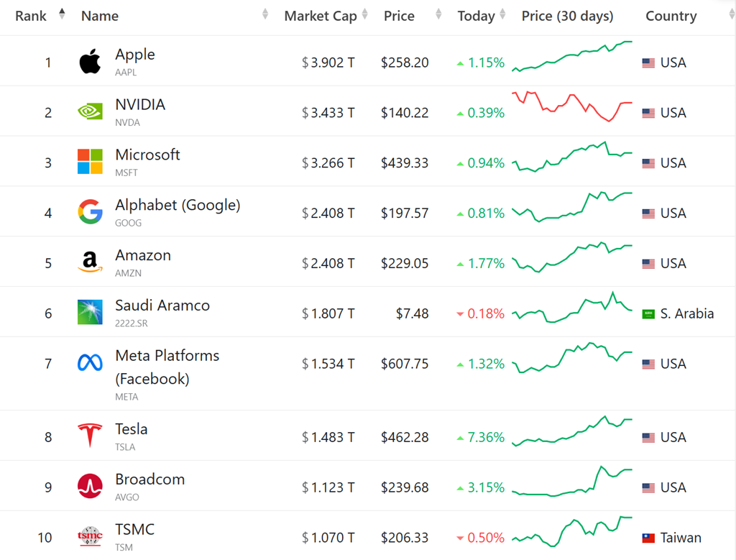
Task: Sort by Name column header
Action: (x=100, y=16)
